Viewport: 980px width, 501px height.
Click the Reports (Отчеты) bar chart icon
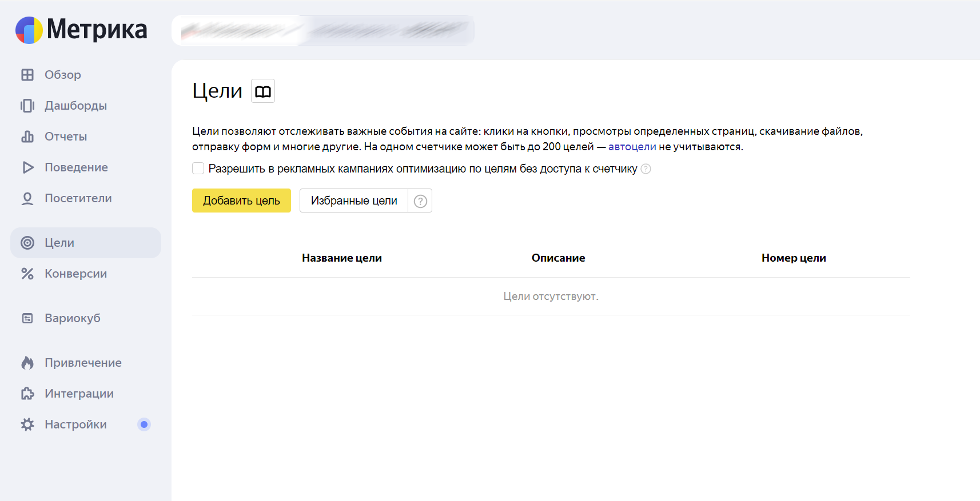pos(27,137)
